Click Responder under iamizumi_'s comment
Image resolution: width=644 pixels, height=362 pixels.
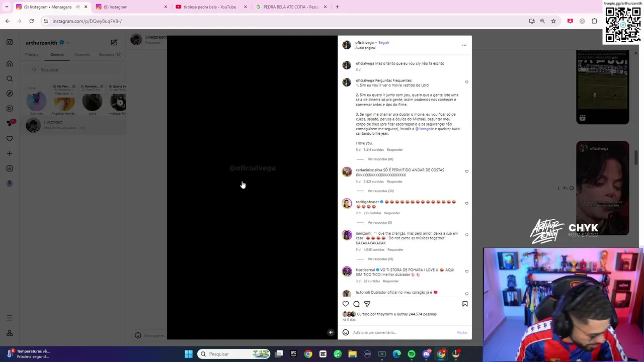pos(395,250)
